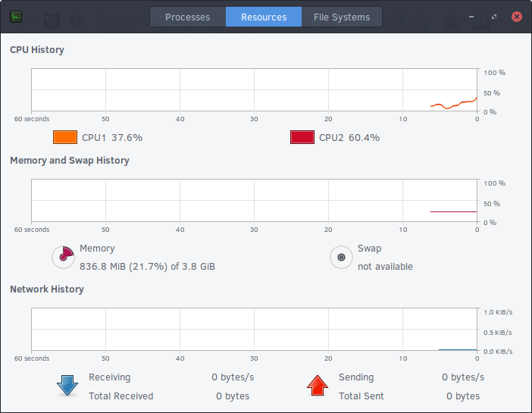
Task: Pick the orange CPU1 color swatch
Action: 65,137
